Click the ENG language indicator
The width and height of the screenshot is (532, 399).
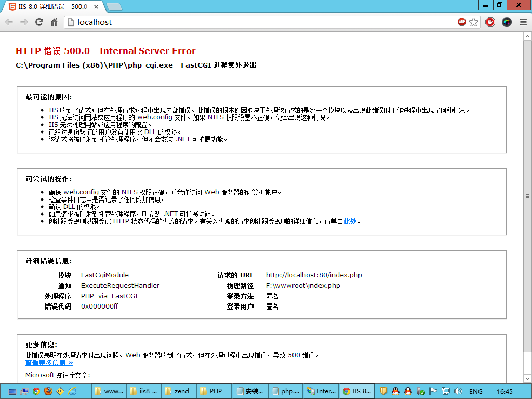click(x=476, y=392)
